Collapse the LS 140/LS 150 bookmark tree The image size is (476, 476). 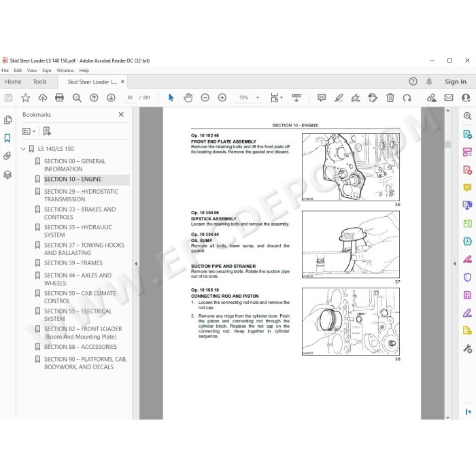click(23, 149)
